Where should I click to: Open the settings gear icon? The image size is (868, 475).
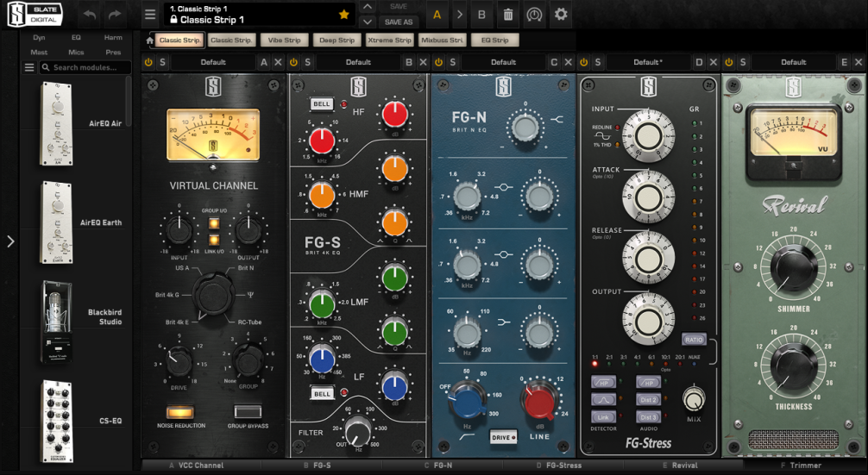coord(561,15)
